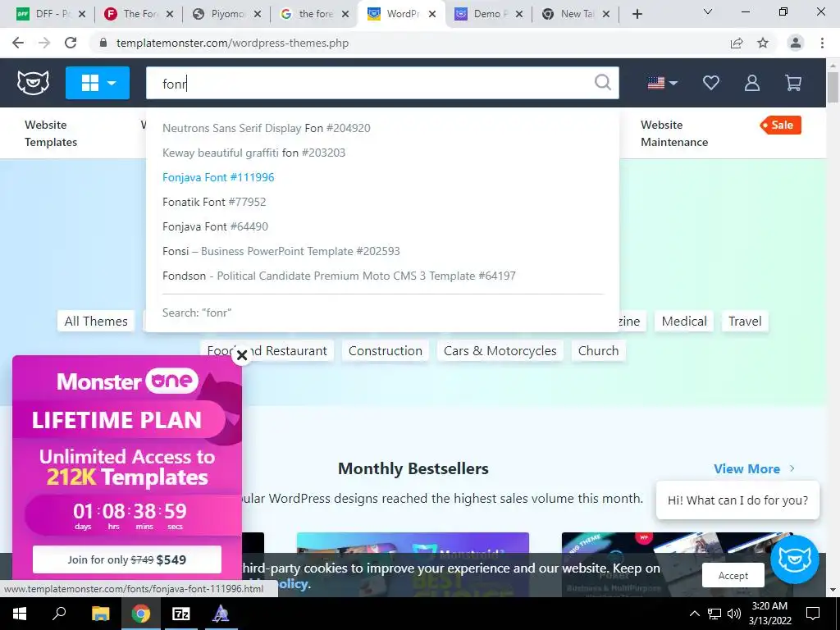Screen dimensions: 840x630
Task: Select suggestion Fonjava Font #64490
Action: [x=216, y=226]
